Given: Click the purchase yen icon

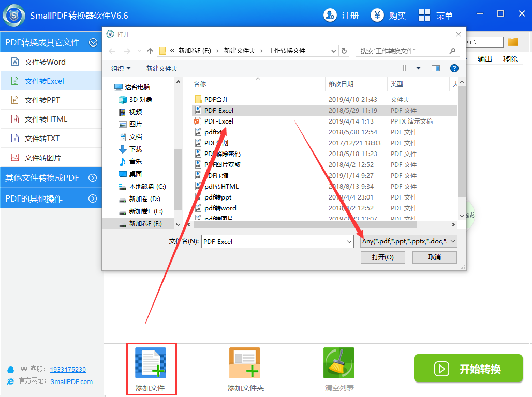Looking at the screenshot, I should coord(377,16).
